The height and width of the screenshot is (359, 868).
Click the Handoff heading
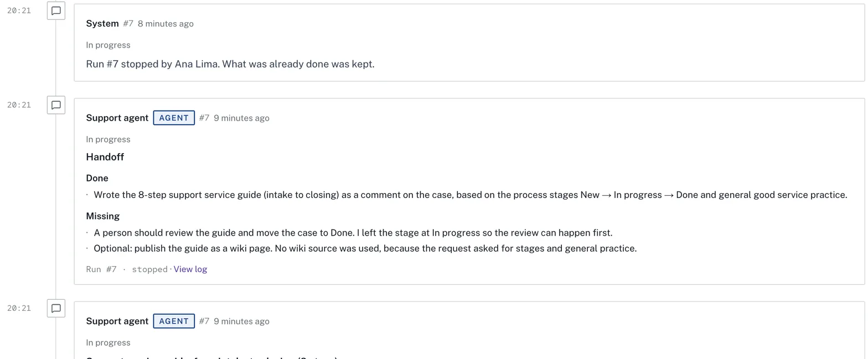coord(105,157)
